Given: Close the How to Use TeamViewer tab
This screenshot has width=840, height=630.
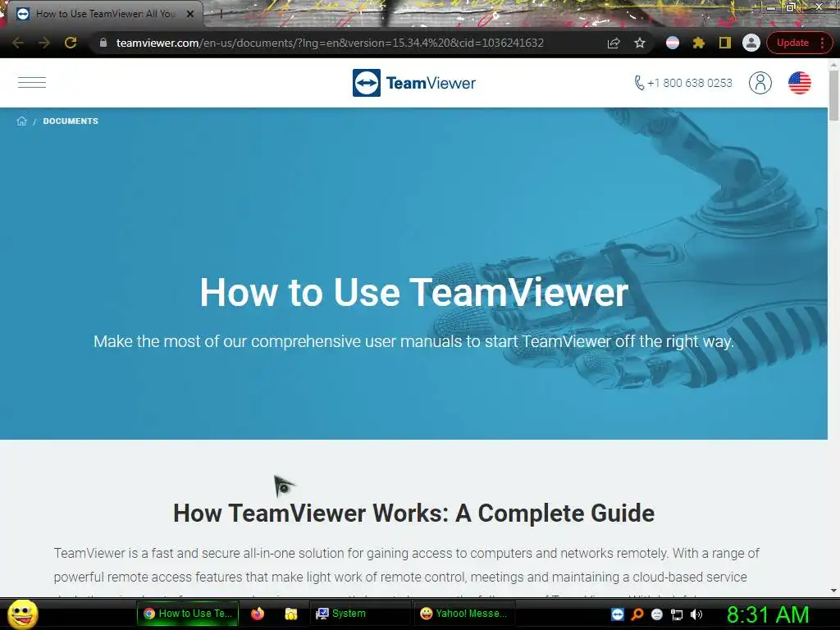Looking at the screenshot, I should pos(190,14).
